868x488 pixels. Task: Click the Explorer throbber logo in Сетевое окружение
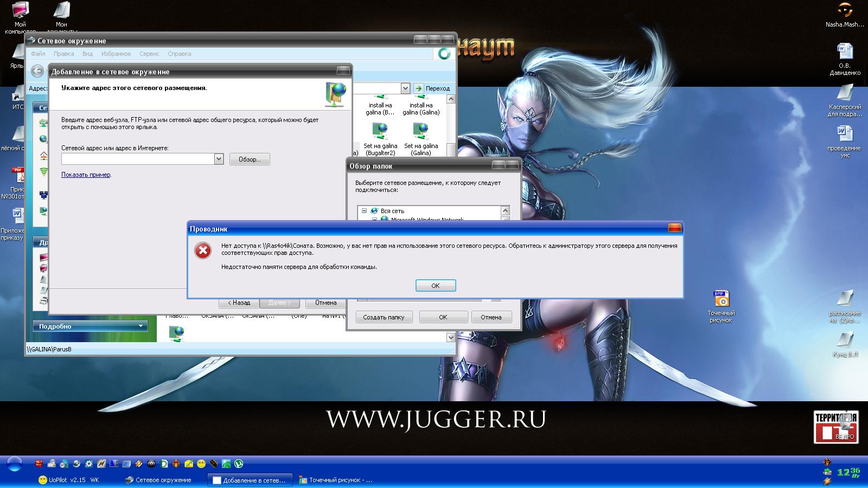(444, 54)
